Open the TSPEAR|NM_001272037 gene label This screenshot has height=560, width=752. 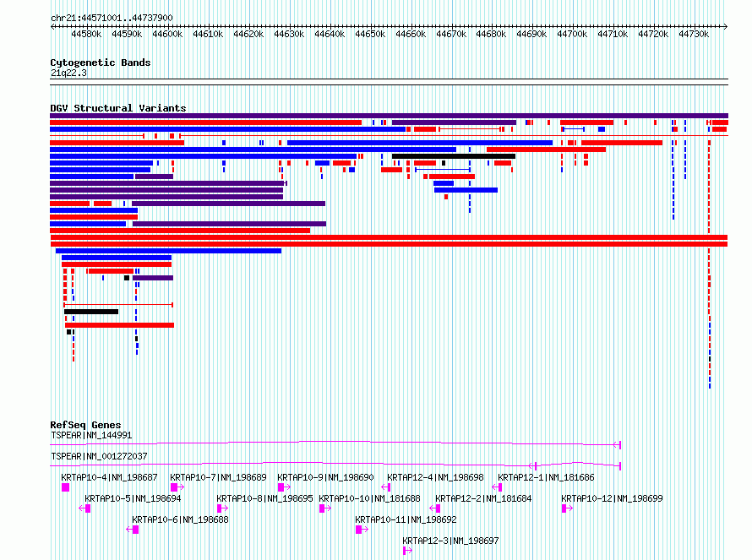click(99, 456)
